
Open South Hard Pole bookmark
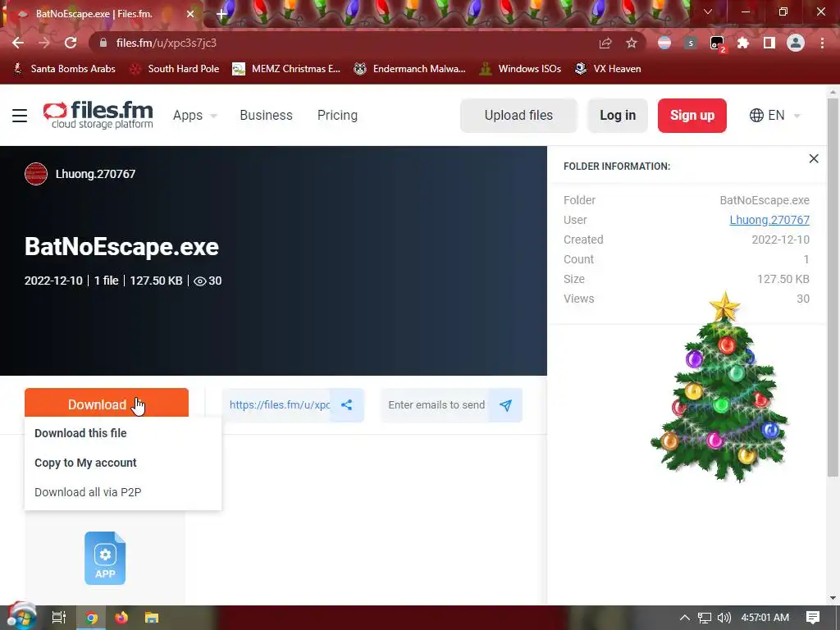tap(175, 69)
